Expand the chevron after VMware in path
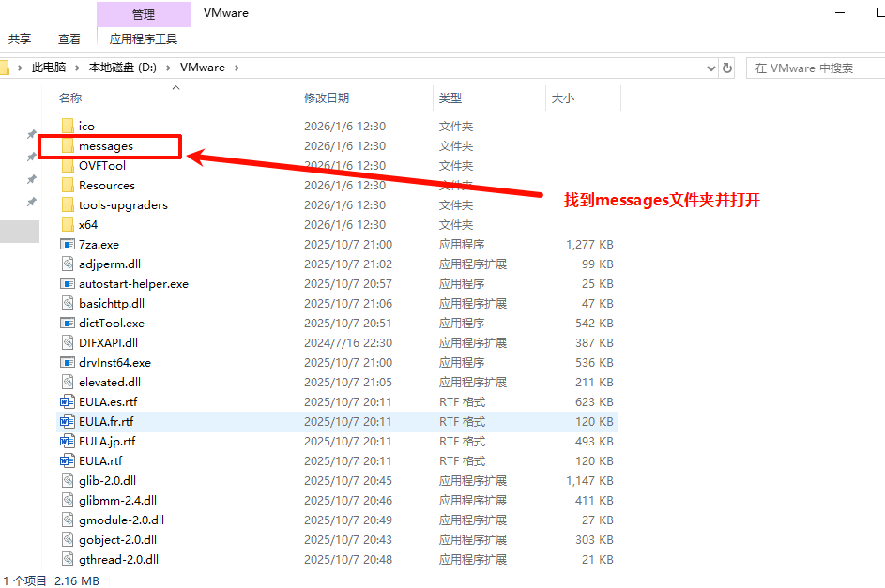 [237, 68]
